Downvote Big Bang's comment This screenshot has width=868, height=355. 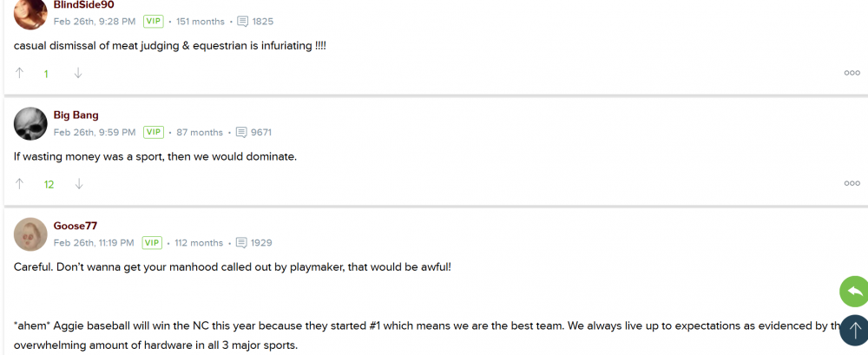coord(78,184)
